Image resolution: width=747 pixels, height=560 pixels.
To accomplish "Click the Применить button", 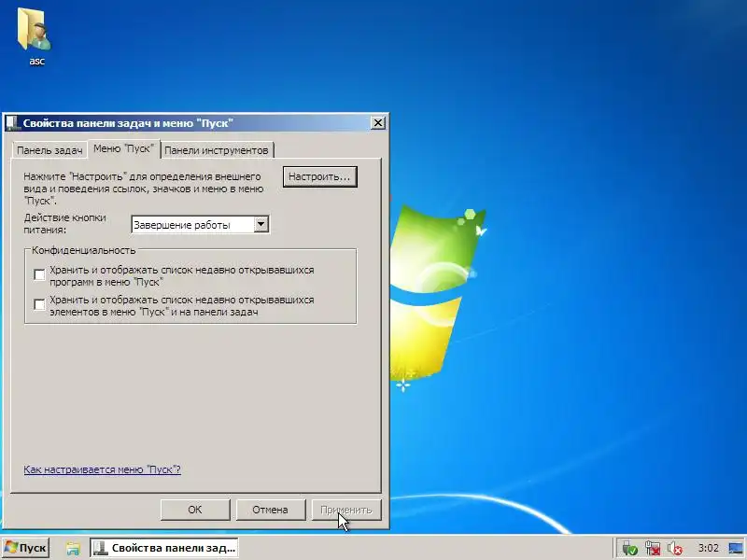I will (345, 510).
